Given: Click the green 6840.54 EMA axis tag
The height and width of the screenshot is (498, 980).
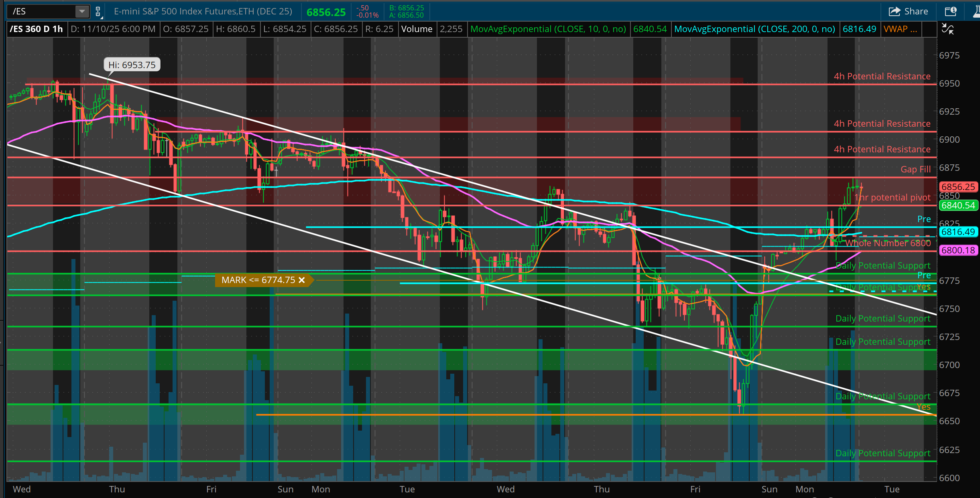Looking at the screenshot, I should click(x=958, y=205).
